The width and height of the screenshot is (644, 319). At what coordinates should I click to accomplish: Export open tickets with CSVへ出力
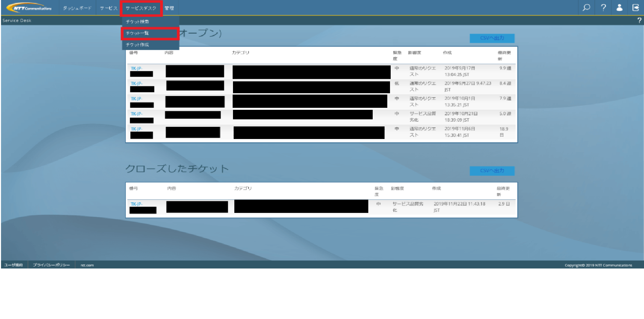tap(492, 38)
